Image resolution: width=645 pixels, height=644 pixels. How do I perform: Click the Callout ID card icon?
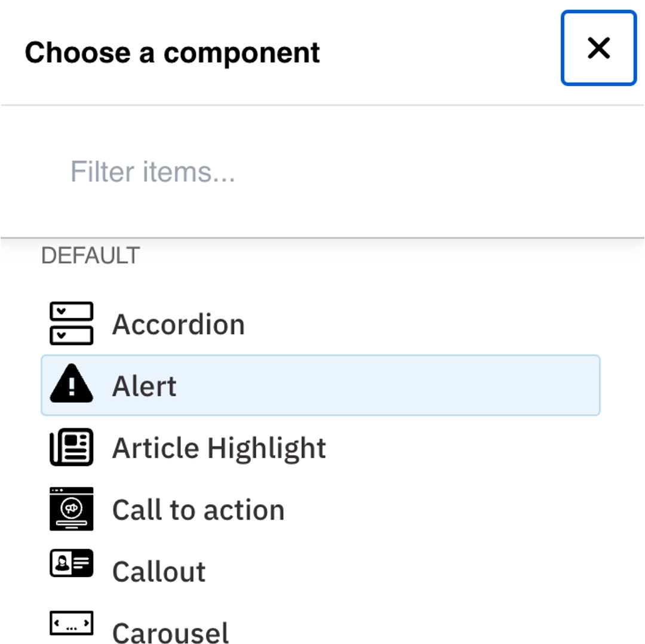pos(71,563)
